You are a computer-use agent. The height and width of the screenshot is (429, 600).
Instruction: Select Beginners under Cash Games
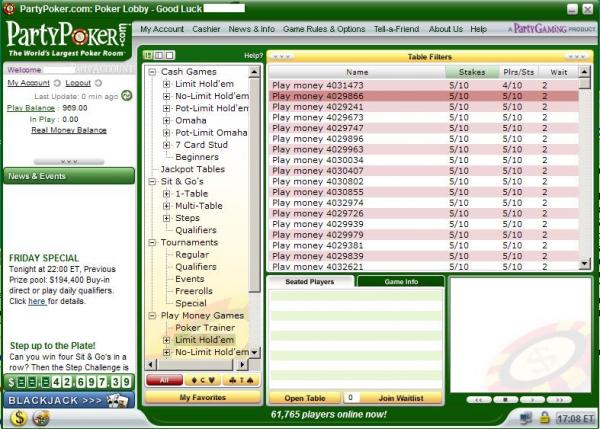pos(197,157)
